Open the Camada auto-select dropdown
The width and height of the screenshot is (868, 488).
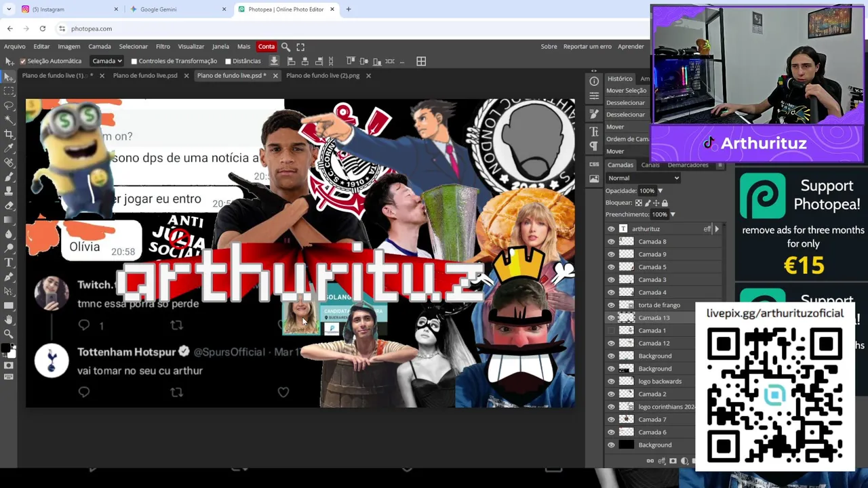click(x=107, y=61)
